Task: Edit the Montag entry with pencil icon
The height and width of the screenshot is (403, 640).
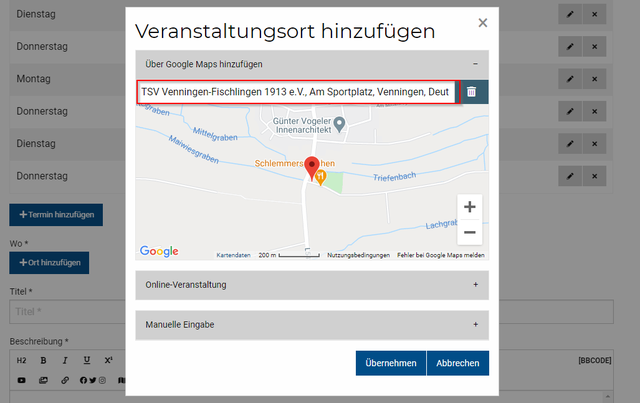Action: [x=570, y=79]
